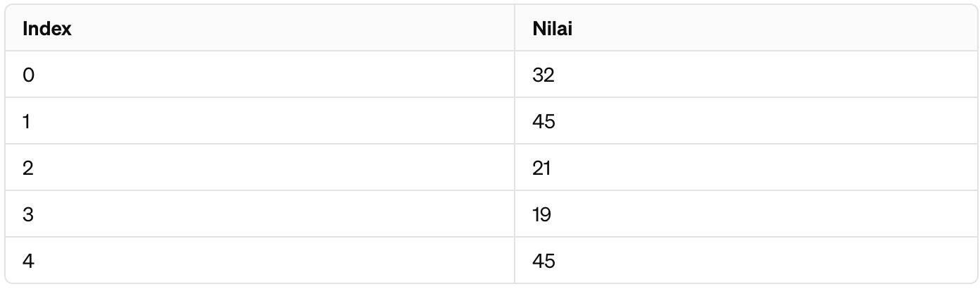This screenshot has width=980, height=289.
Task: Click the Nilai value 32
Action: pos(544,75)
